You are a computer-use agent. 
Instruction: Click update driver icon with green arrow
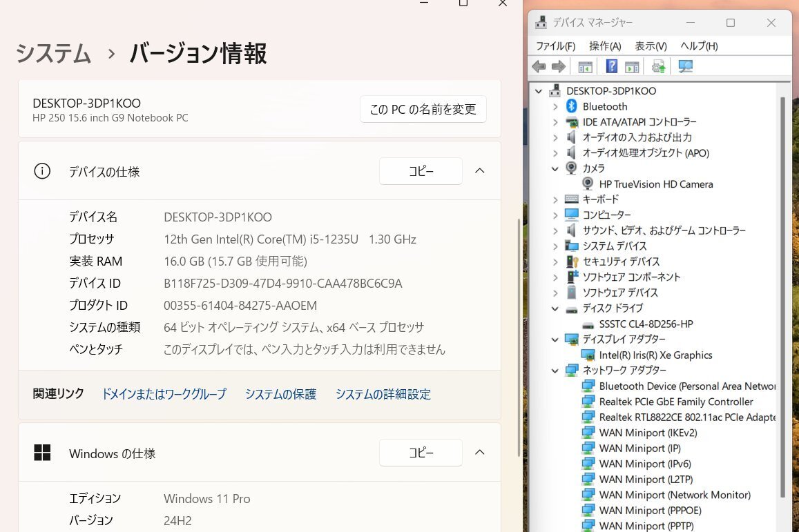click(x=658, y=66)
